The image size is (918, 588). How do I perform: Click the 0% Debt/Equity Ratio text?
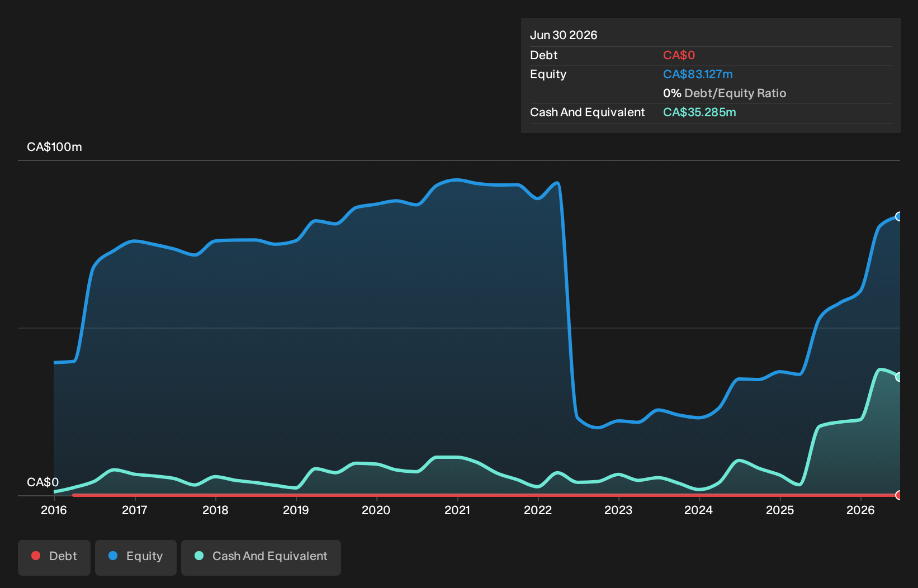725,93
